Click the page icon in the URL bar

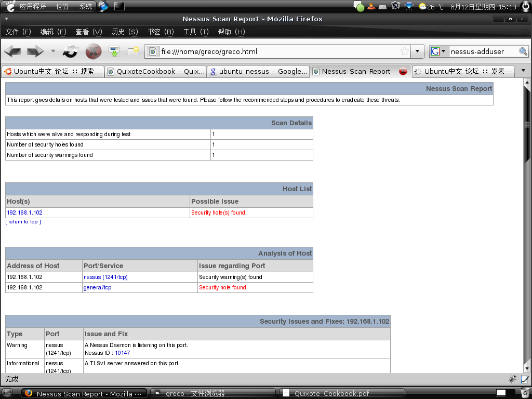[153, 51]
